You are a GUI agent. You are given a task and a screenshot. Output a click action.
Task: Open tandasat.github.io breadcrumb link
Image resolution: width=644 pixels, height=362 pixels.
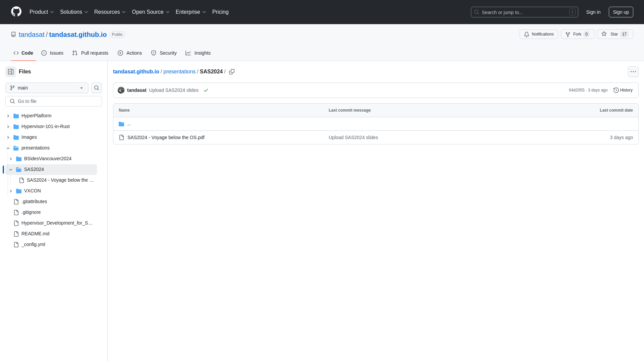coord(136,72)
